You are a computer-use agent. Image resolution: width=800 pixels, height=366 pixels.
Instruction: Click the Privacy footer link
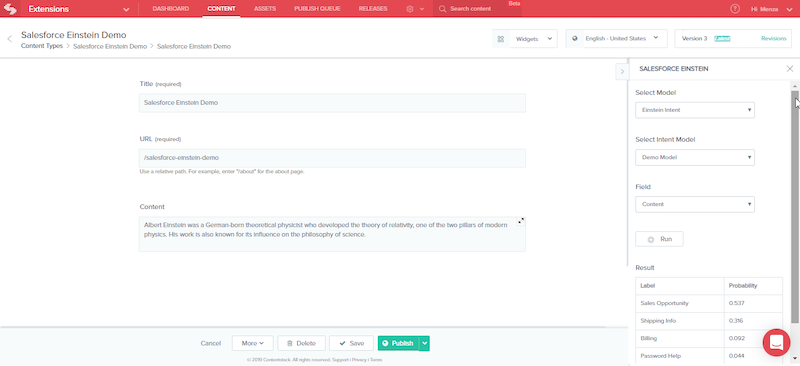point(359,359)
